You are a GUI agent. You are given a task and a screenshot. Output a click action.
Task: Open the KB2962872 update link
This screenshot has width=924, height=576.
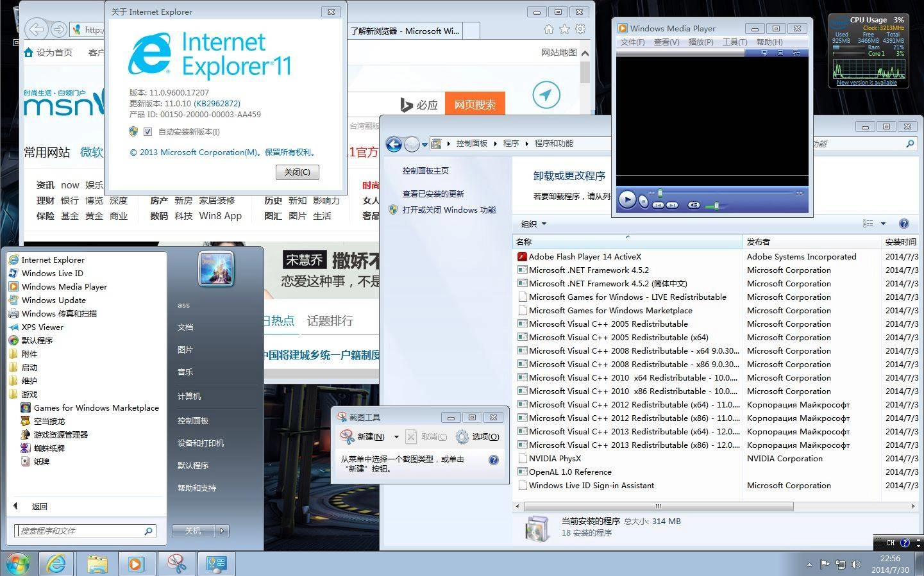217,103
